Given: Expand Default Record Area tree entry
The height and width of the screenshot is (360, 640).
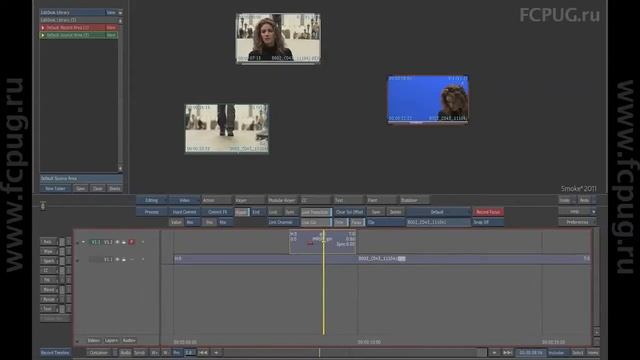Looking at the screenshot, I should click(43, 27).
